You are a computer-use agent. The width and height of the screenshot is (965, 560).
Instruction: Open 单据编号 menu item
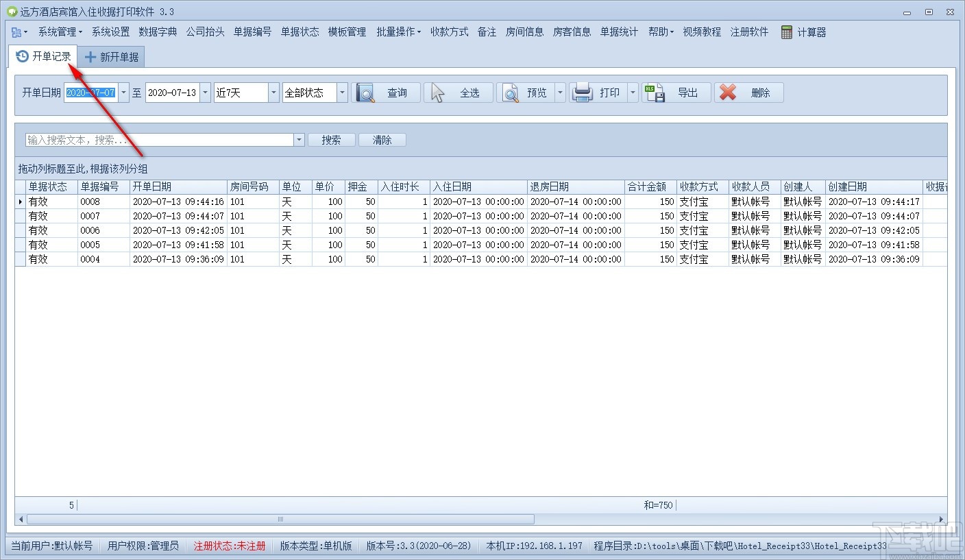click(x=252, y=32)
